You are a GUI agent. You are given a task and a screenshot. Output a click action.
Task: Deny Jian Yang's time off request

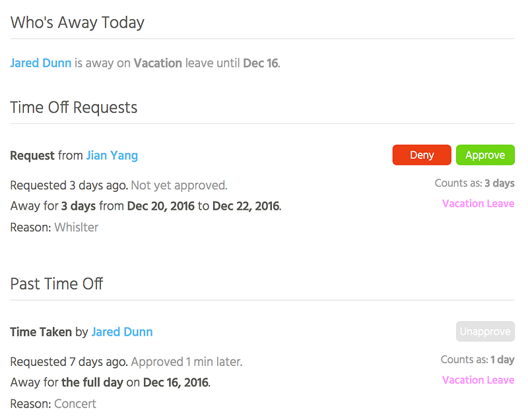tap(422, 155)
